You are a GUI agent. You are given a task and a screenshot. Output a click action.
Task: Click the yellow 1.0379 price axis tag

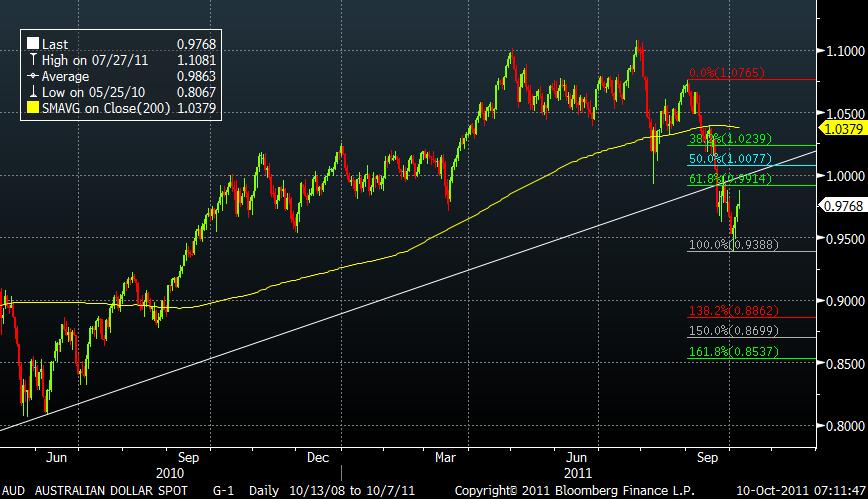pyautogui.click(x=842, y=128)
